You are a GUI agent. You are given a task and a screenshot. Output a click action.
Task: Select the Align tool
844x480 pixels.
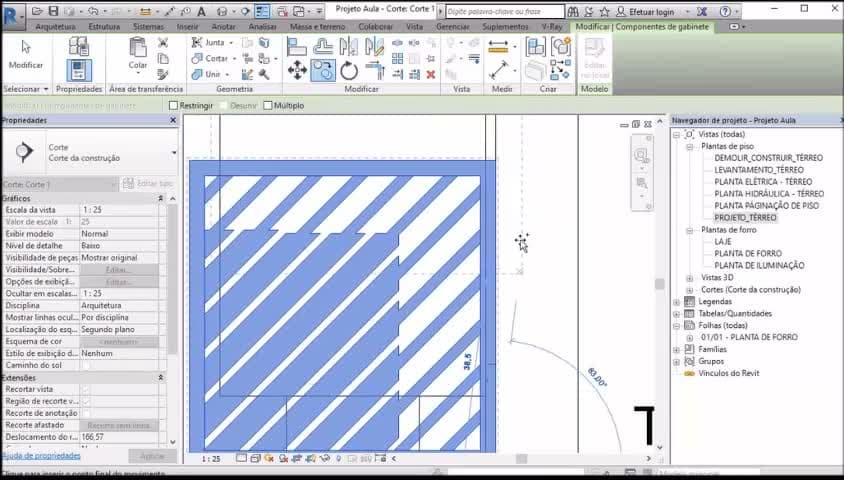point(297,47)
